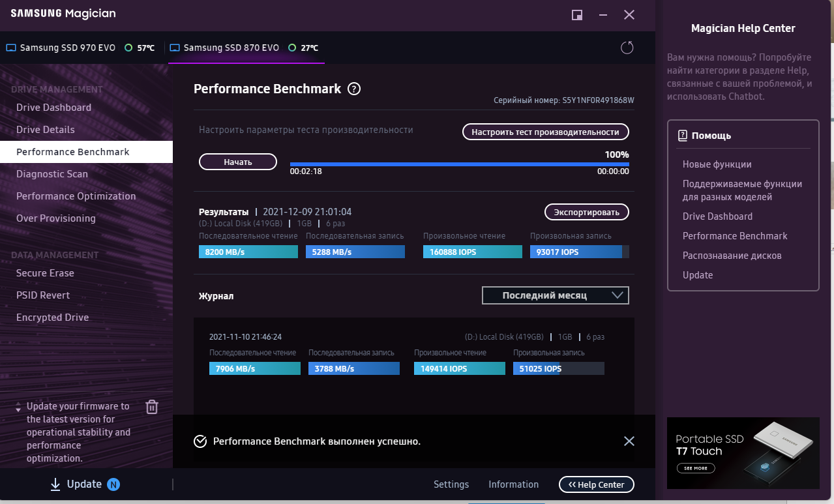Click the benchmark progress bar
Screen dimensions: 834x504
(459, 164)
